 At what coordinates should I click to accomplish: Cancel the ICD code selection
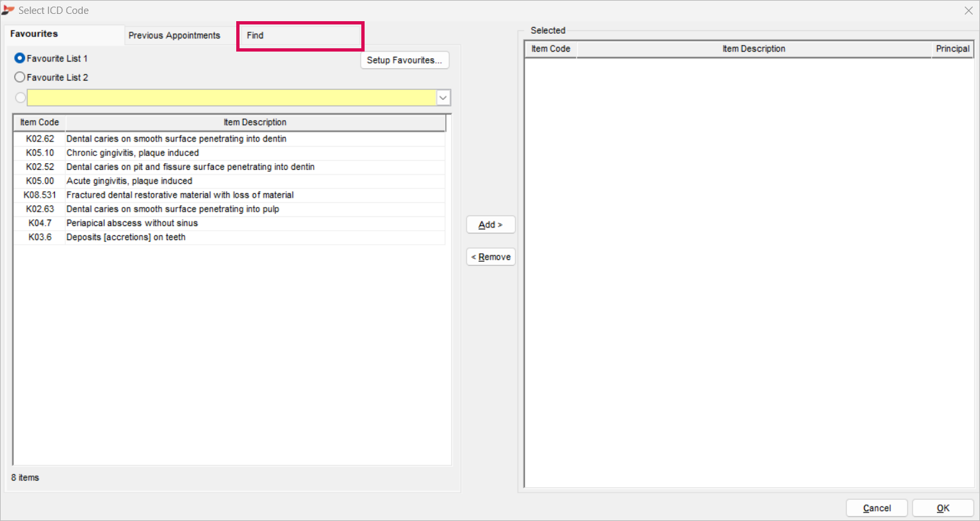(x=877, y=508)
